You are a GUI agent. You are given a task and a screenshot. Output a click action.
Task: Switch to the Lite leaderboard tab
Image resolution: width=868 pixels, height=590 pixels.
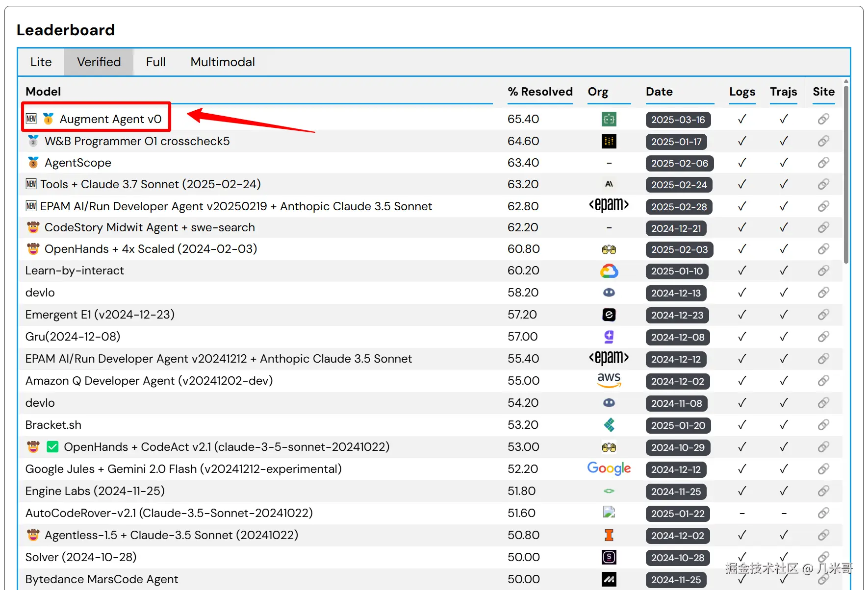pyautogui.click(x=41, y=62)
